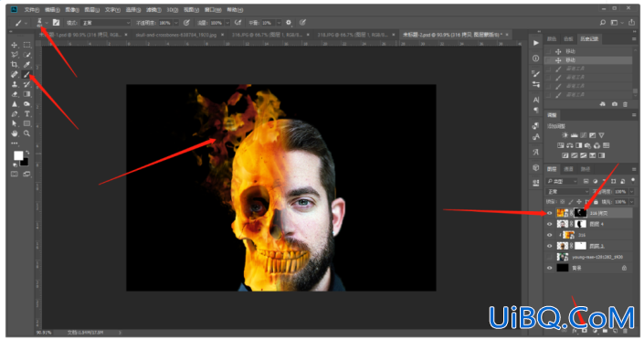Click the Levels adjustment icon

tap(575, 135)
